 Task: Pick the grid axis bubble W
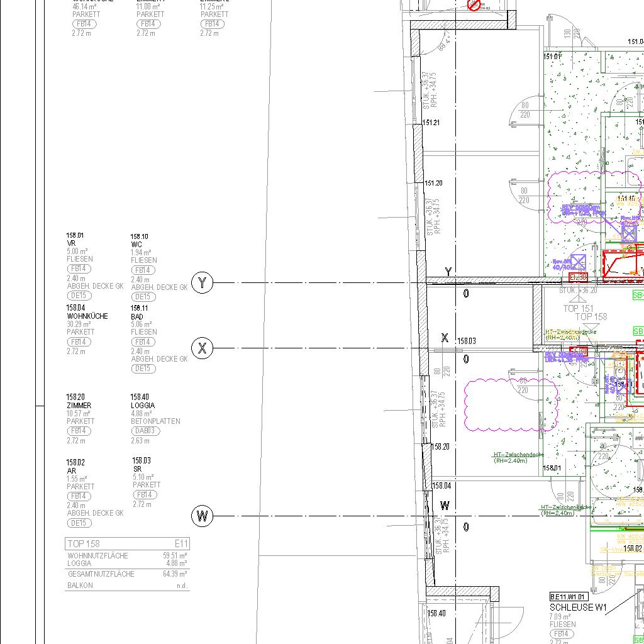[x=202, y=516]
